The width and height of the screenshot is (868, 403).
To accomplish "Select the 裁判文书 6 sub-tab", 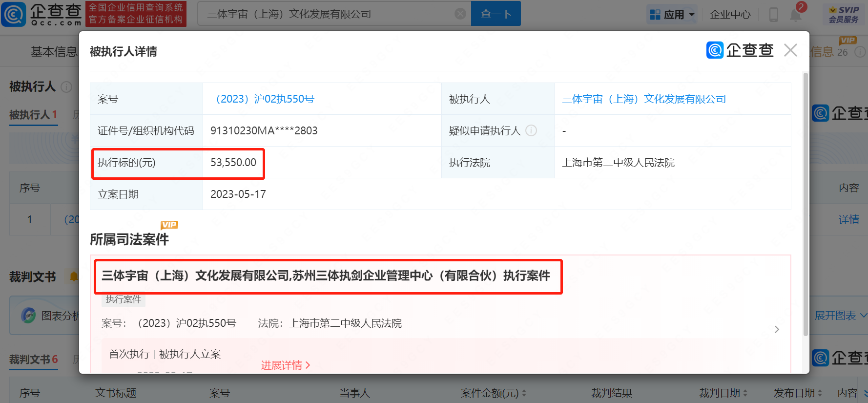I will click(x=34, y=360).
